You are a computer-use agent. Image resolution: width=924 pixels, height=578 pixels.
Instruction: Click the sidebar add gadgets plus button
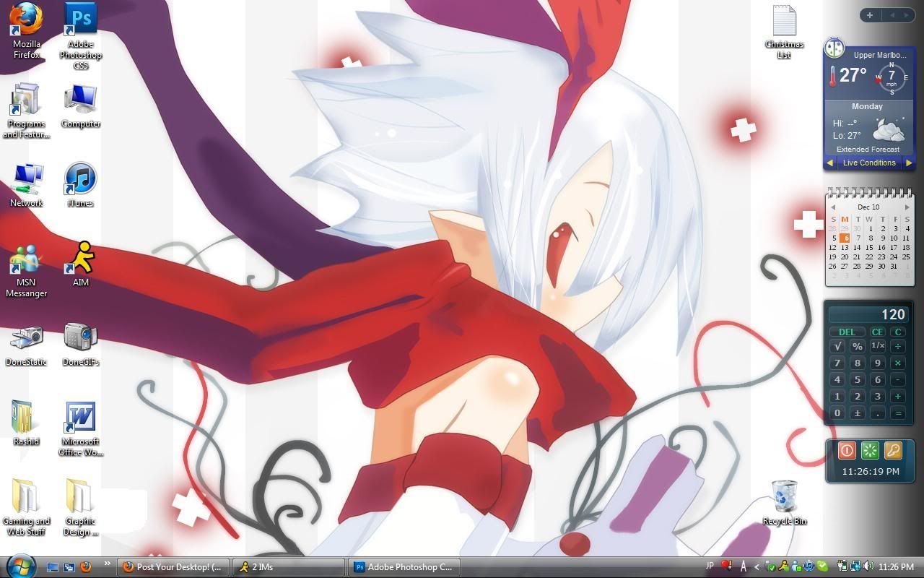point(870,15)
